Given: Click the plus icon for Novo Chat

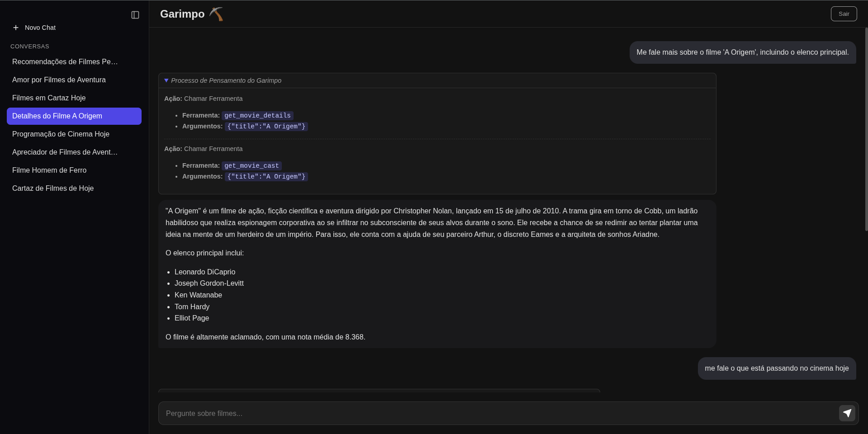Looking at the screenshot, I should pos(16,28).
